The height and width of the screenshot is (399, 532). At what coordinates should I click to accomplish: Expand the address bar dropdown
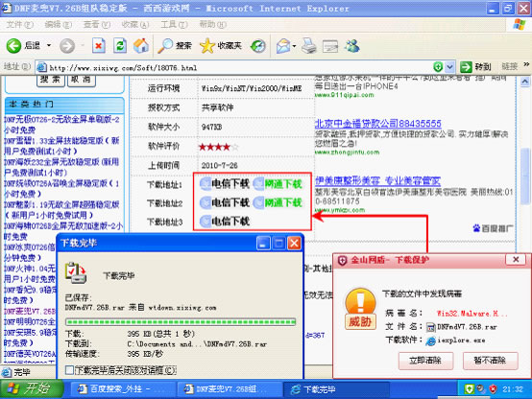pos(449,67)
